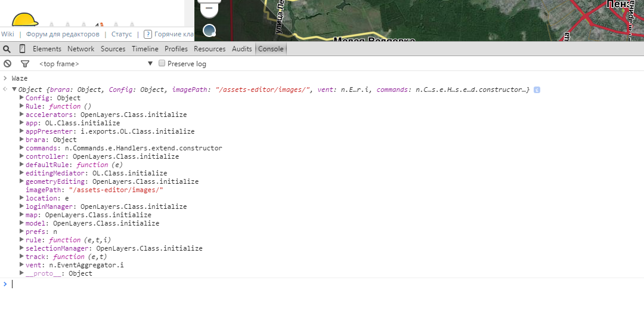Expand the defaultRule property
Image resolution: width=644 pixels, height=333 pixels.
click(22, 165)
